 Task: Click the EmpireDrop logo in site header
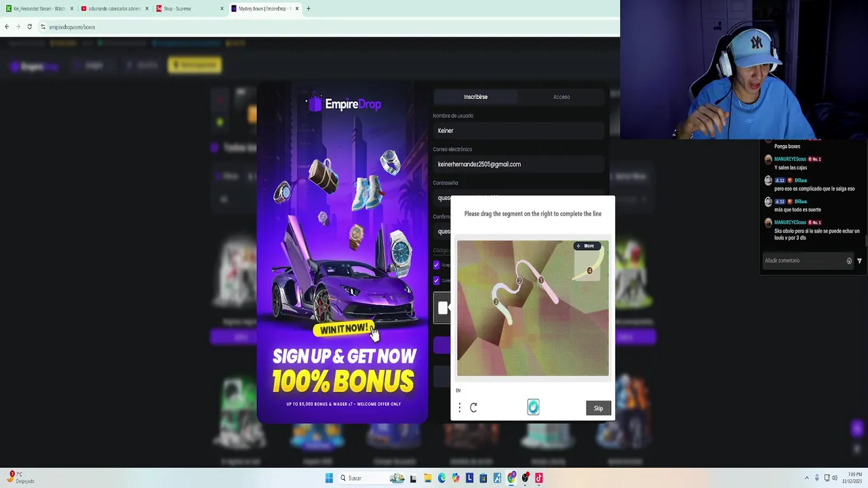(34, 66)
